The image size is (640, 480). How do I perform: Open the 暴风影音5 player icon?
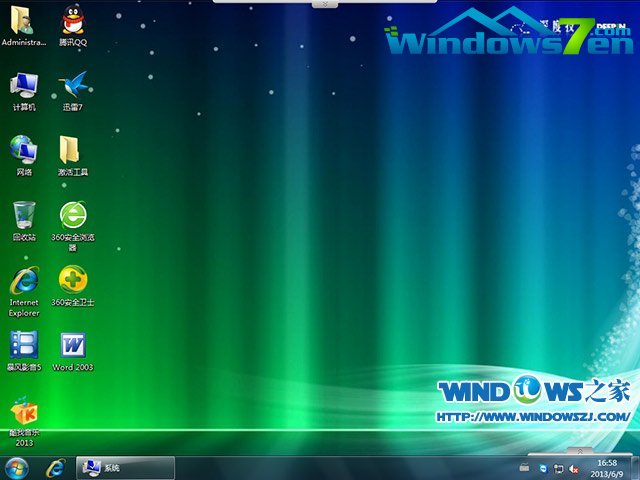pos(24,351)
